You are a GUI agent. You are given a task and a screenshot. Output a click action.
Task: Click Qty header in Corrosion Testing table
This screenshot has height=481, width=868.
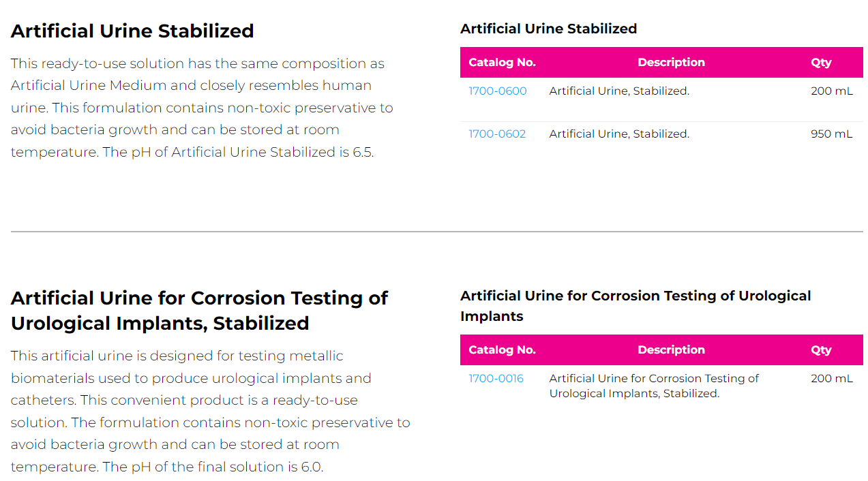coord(821,350)
